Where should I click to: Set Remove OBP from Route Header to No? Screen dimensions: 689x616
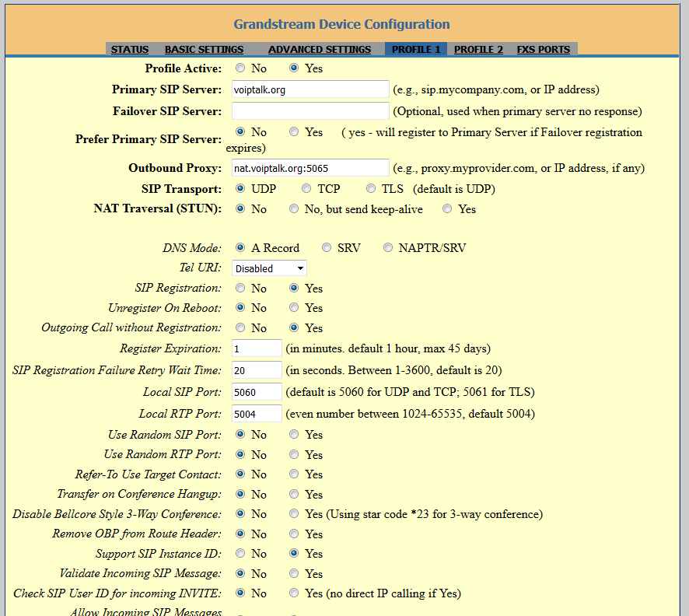pos(240,534)
